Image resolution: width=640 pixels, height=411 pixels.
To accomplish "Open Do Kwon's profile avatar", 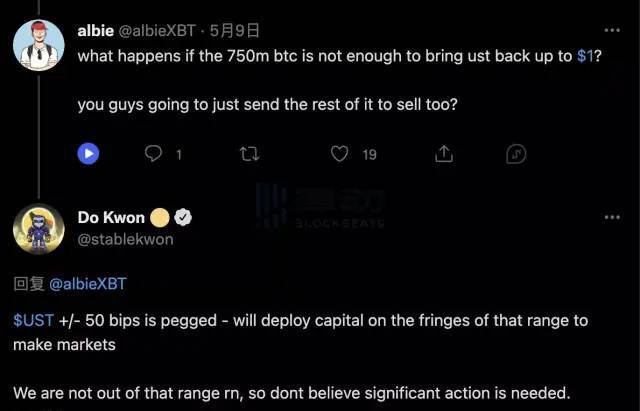I will [39, 229].
